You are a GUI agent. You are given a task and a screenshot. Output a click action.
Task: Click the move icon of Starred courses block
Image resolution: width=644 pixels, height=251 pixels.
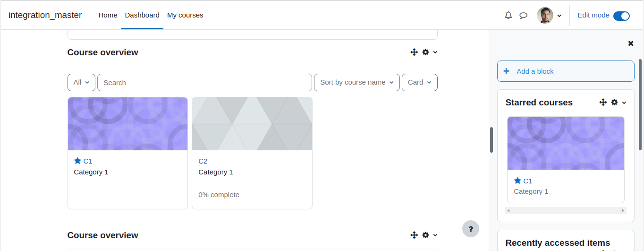click(603, 102)
